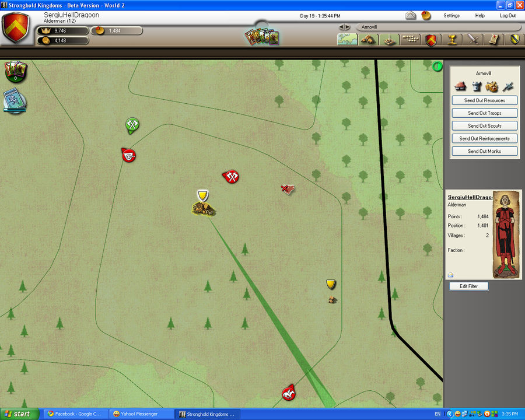Open the research tree tab
The image size is (525, 420).
pyautogui.click(x=410, y=40)
